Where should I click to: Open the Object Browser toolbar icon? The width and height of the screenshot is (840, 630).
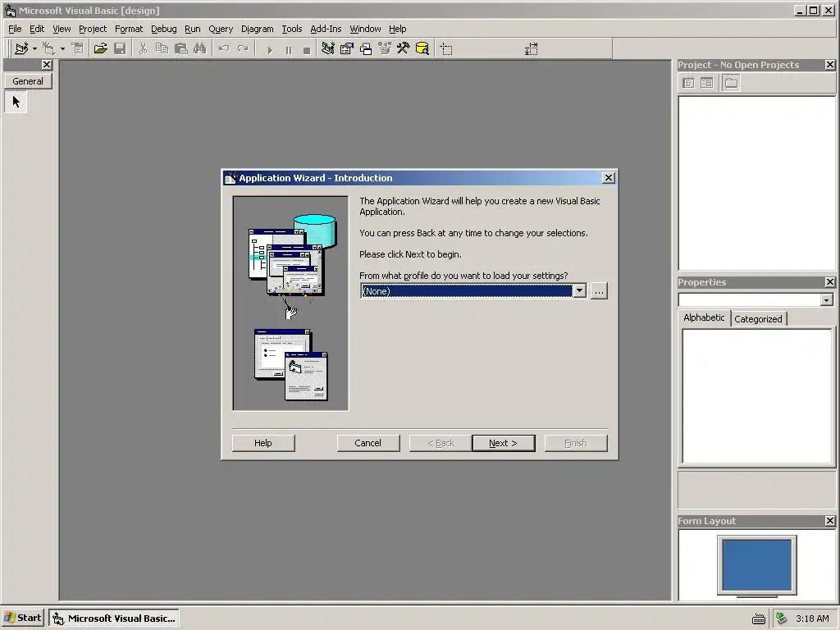pyautogui.click(x=385, y=48)
